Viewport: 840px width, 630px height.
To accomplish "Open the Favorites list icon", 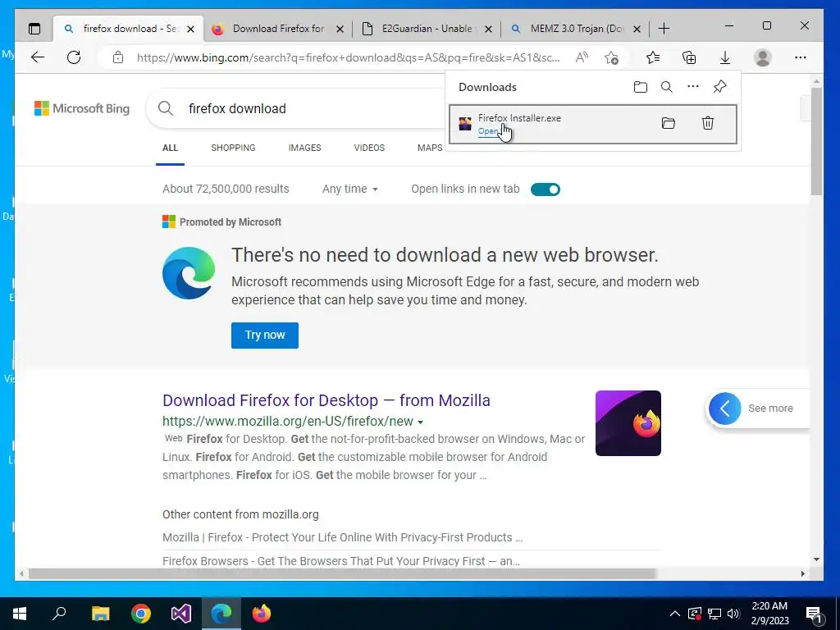I will coord(652,57).
